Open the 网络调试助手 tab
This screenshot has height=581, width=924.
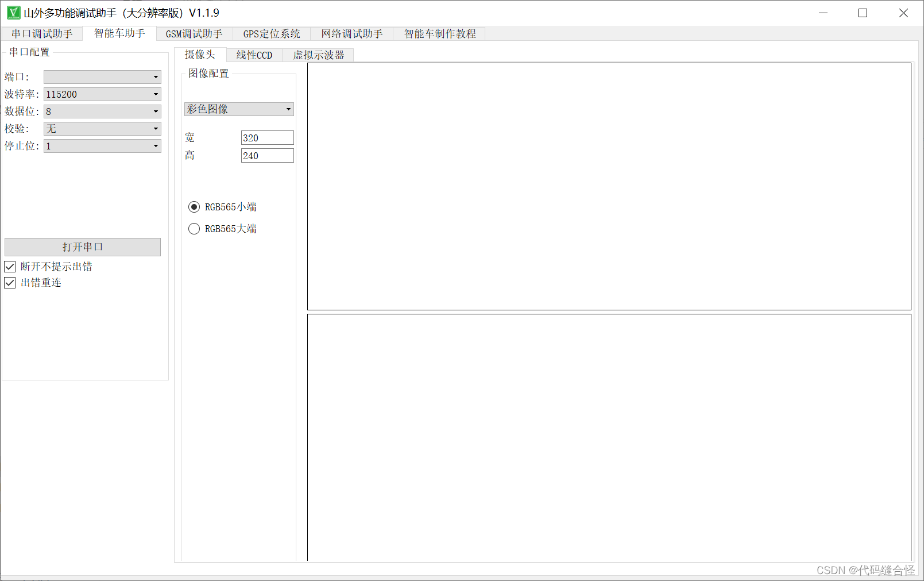[x=351, y=34]
